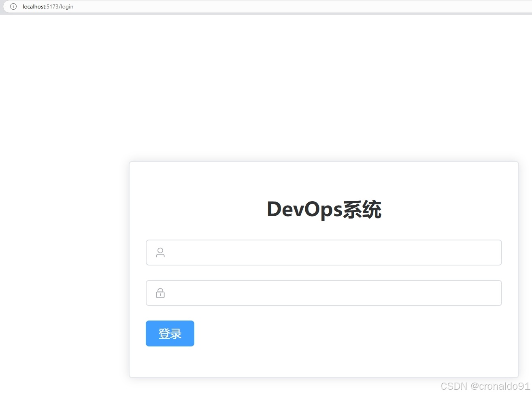Click the DevOps系统 heading text

[324, 209]
